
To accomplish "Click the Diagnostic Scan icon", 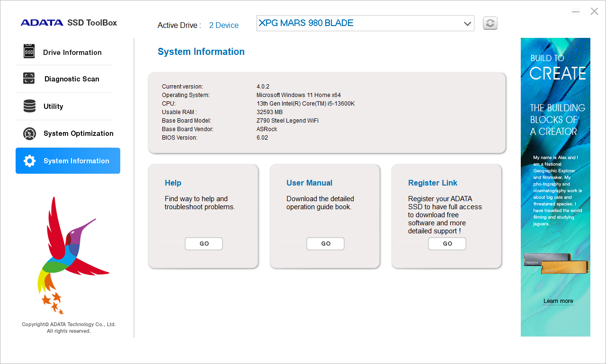I will click(x=29, y=79).
